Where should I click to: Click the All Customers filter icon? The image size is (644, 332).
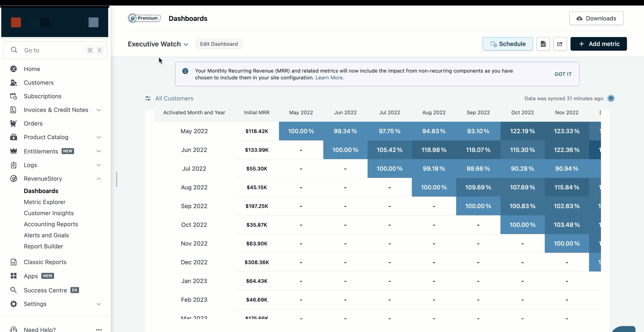point(148,98)
